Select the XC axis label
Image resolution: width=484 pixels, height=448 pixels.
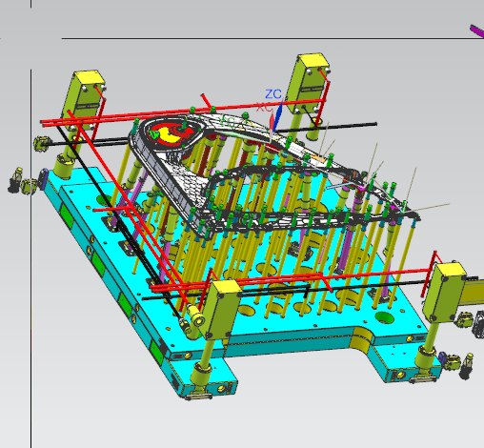264,108
